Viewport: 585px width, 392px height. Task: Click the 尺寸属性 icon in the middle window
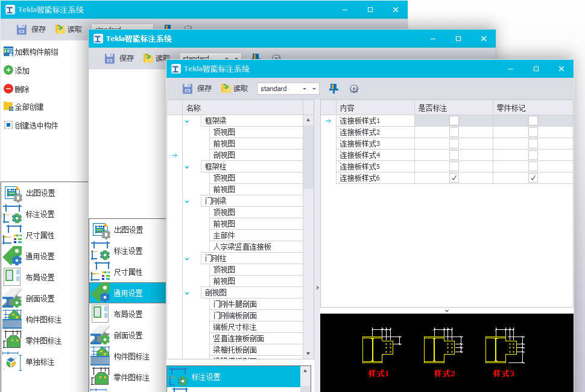click(x=101, y=272)
